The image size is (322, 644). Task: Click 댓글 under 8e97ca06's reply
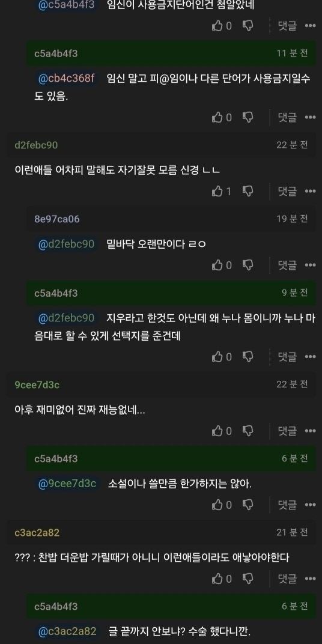(x=287, y=266)
